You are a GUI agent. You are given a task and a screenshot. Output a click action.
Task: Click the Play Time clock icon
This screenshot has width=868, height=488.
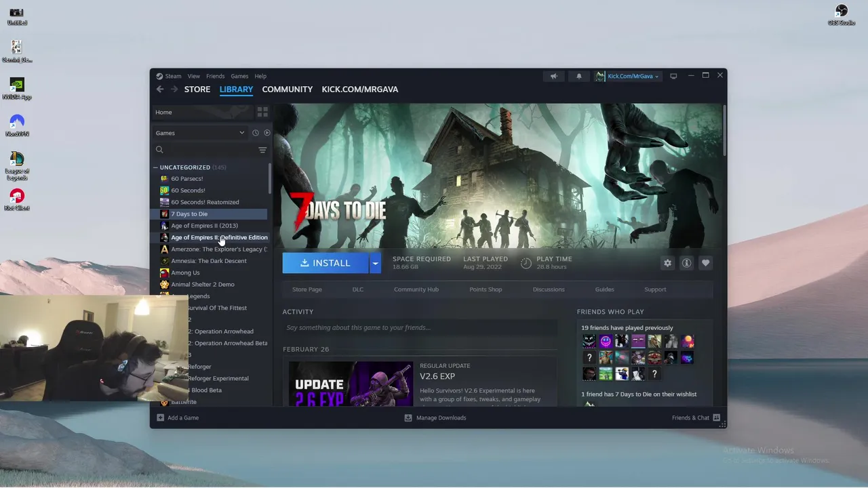[526, 263]
